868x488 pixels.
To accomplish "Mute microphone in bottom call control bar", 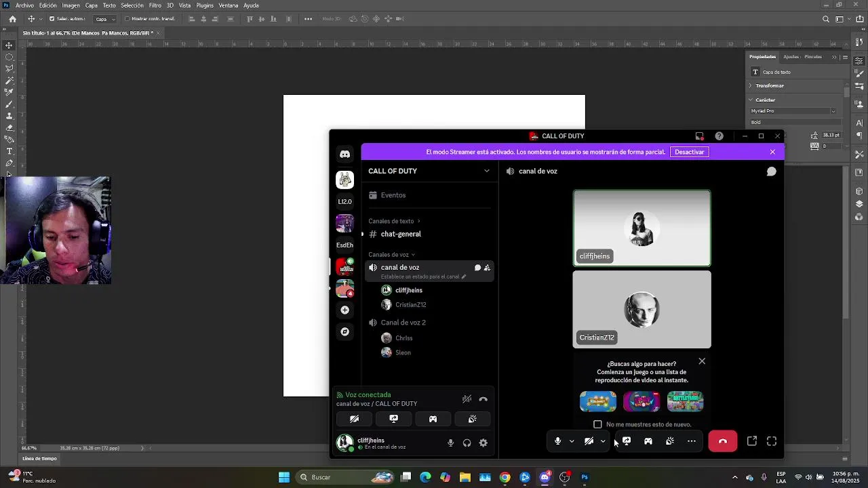I will 557,441.
